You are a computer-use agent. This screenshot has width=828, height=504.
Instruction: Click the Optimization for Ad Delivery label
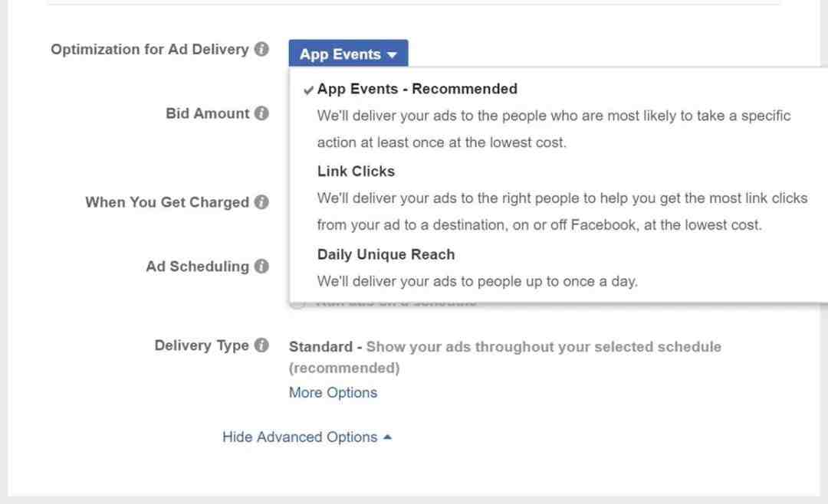pyautogui.click(x=149, y=50)
